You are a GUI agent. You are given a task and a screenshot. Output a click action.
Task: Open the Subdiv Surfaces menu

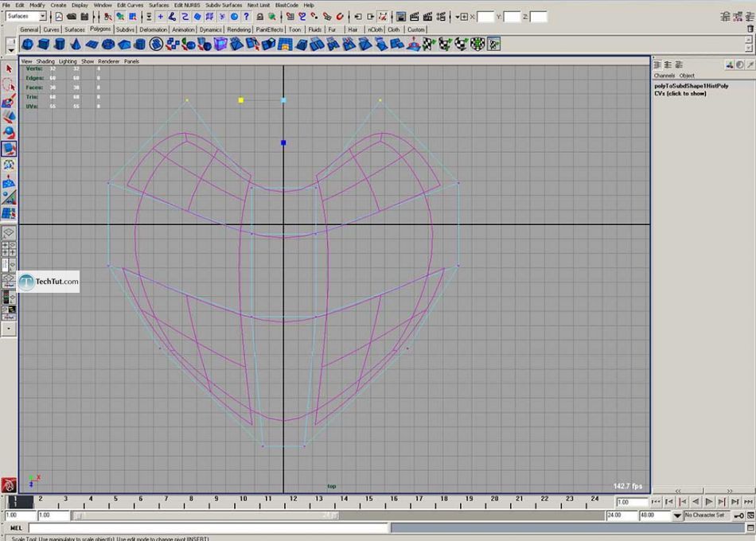(x=224, y=5)
